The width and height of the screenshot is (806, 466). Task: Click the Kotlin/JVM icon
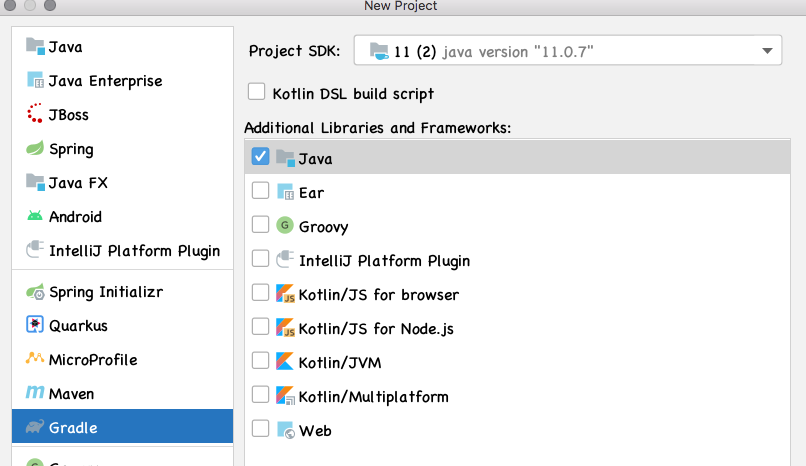[285, 361]
